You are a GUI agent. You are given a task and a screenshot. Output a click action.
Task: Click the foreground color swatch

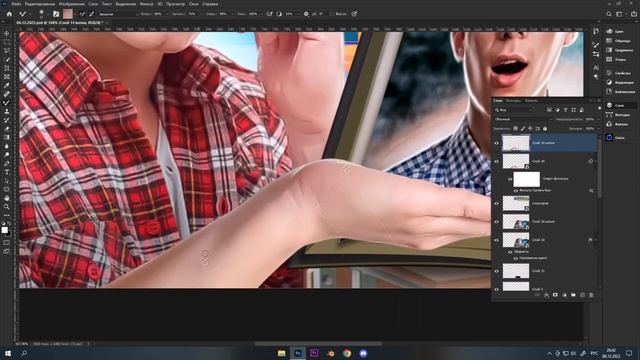pos(4,230)
